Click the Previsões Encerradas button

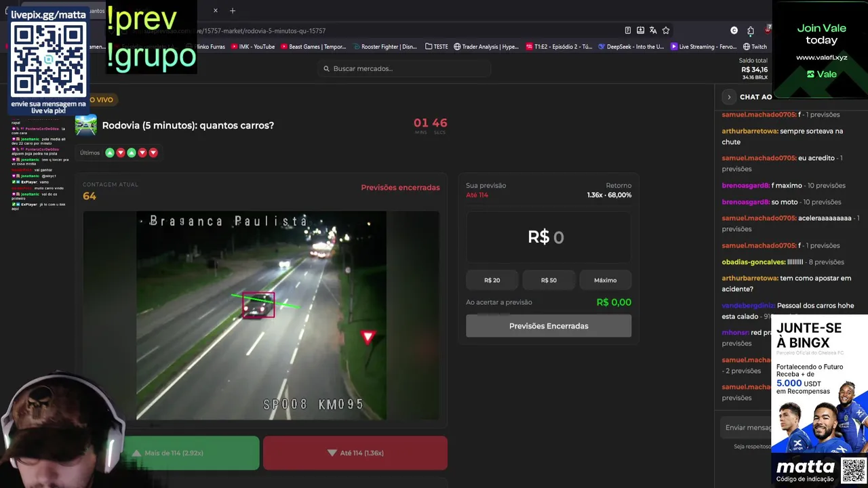549,326
